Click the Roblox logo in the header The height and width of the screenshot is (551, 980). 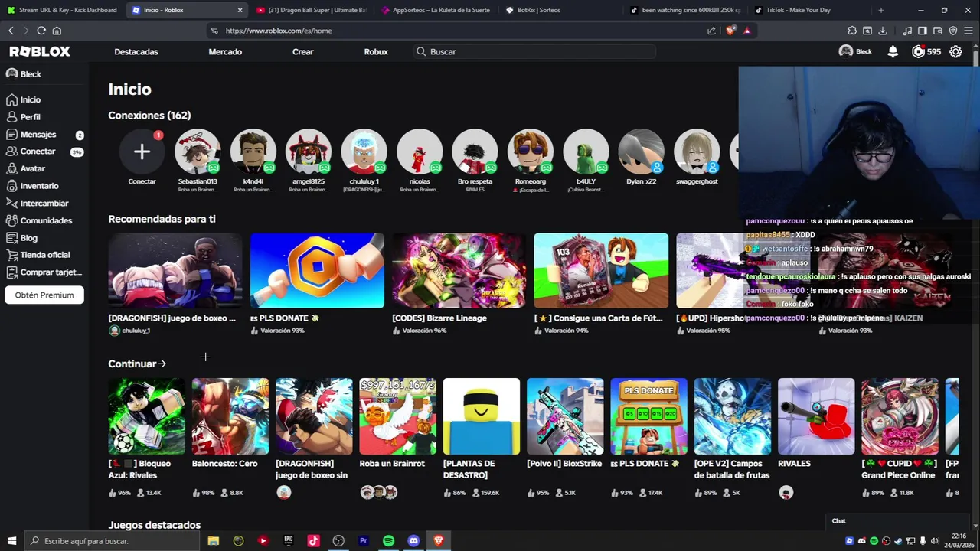40,51
